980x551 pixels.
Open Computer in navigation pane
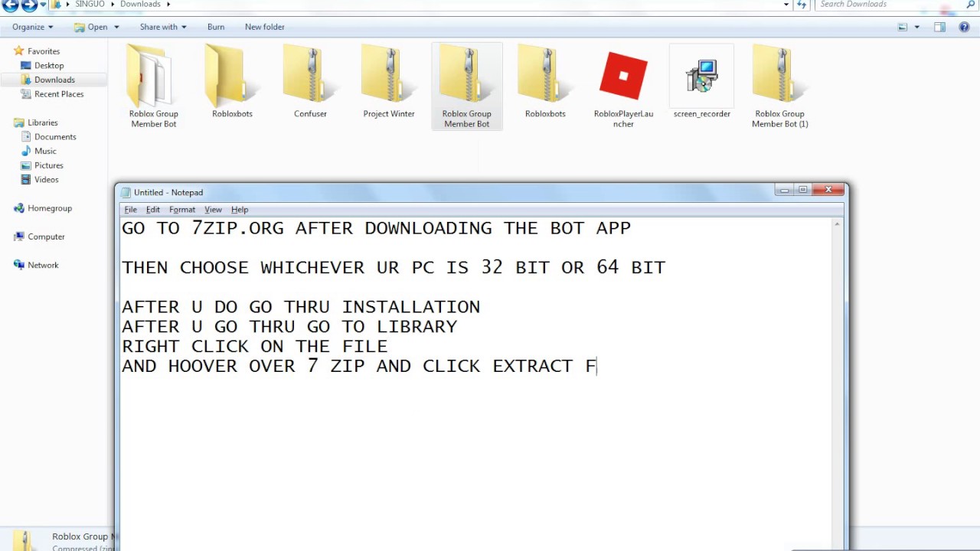(x=46, y=237)
